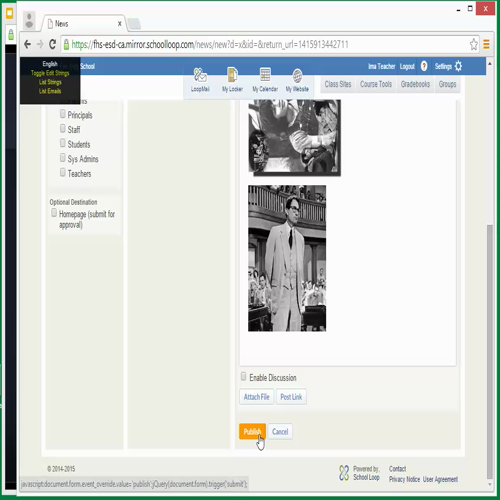Image resolution: width=500 pixels, height=500 pixels.
Task: Click the Ima Teacher name link
Action: click(x=381, y=66)
